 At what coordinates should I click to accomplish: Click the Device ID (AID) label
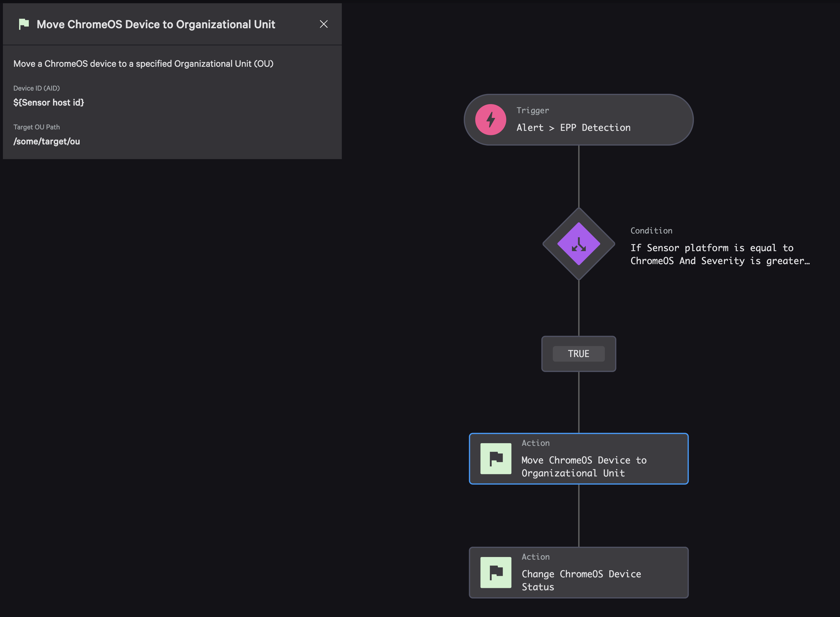point(36,88)
